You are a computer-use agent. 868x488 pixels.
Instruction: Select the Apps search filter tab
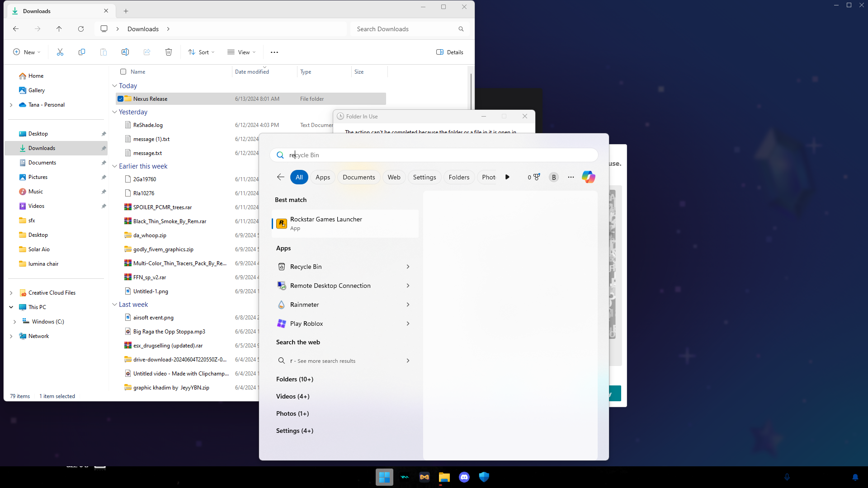click(x=323, y=177)
